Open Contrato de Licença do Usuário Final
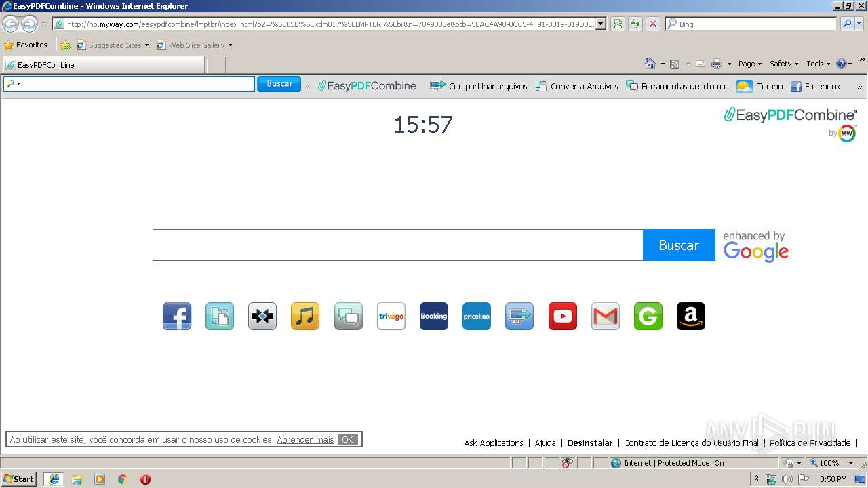 (691, 443)
